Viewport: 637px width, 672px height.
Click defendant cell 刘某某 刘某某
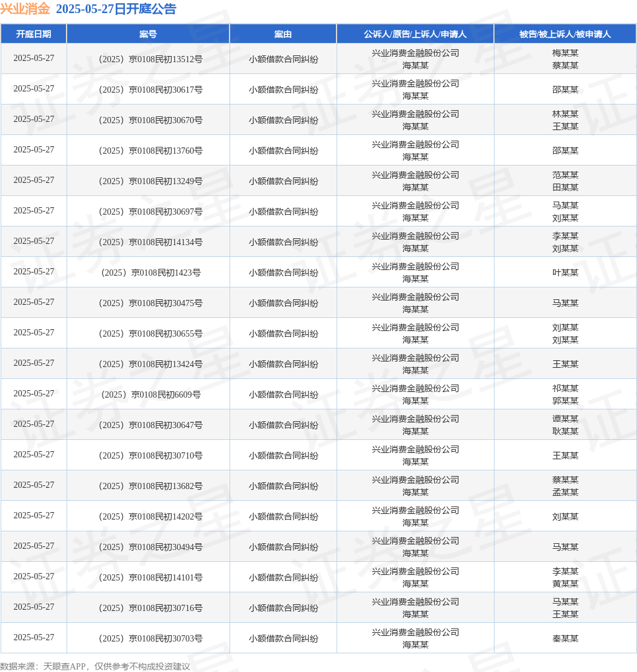click(565, 333)
